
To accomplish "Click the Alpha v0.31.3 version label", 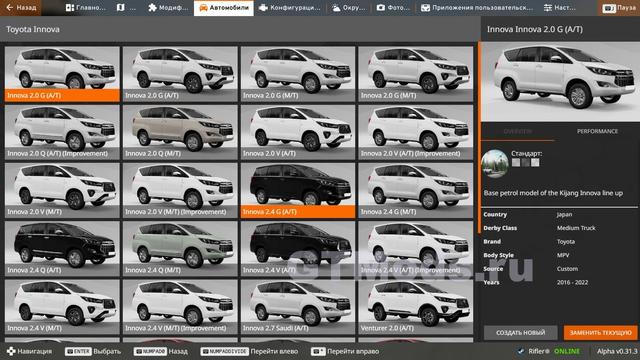I will click(x=617, y=351).
